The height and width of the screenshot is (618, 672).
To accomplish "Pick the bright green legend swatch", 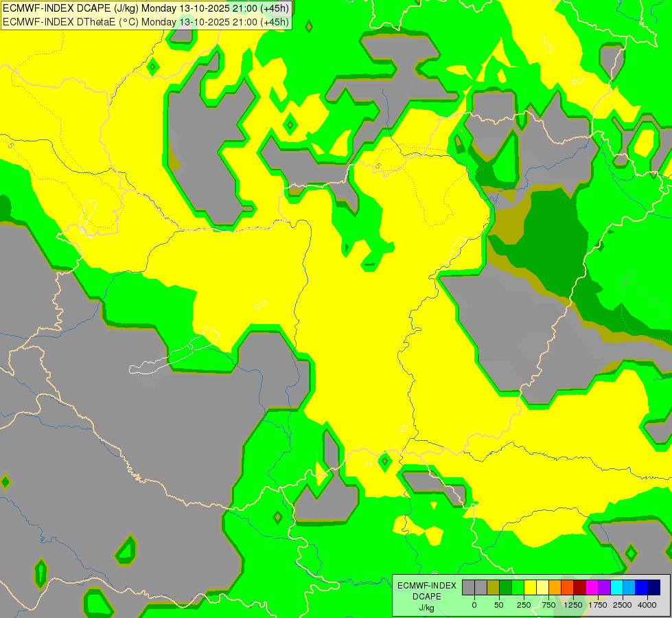I will 518,587.
